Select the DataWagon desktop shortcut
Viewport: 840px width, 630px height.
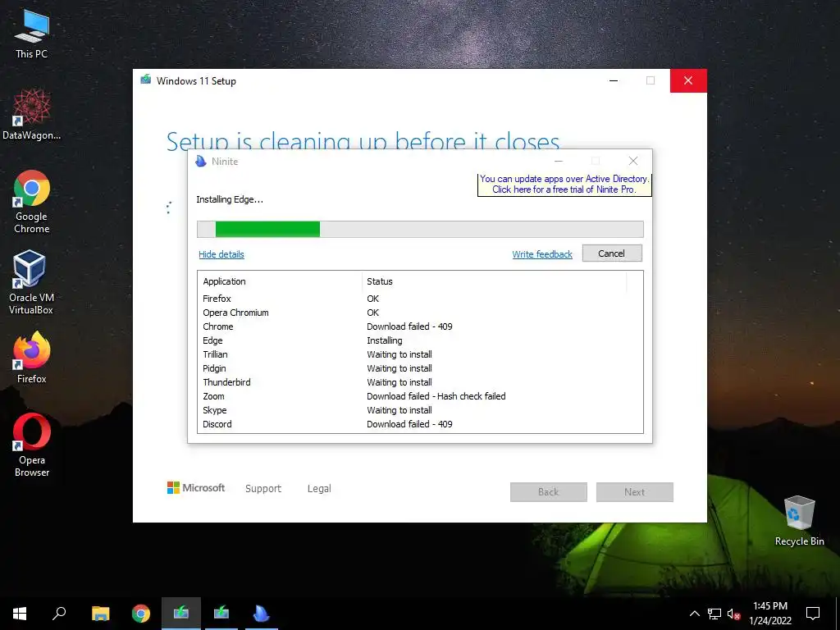click(x=31, y=115)
